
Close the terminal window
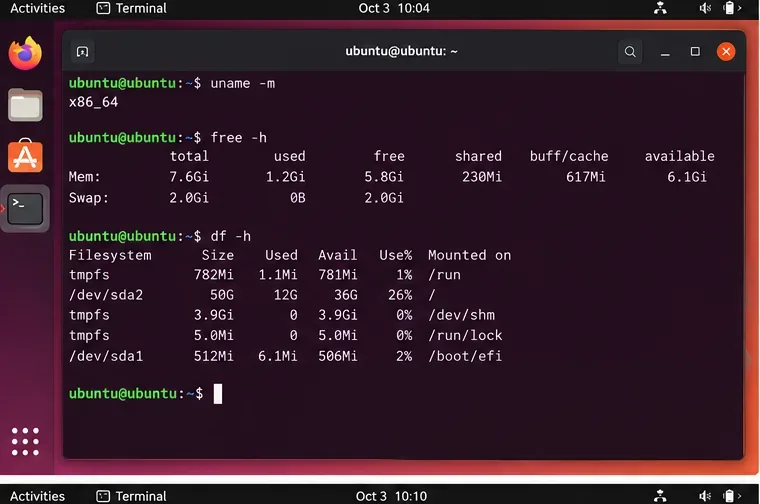coord(726,51)
